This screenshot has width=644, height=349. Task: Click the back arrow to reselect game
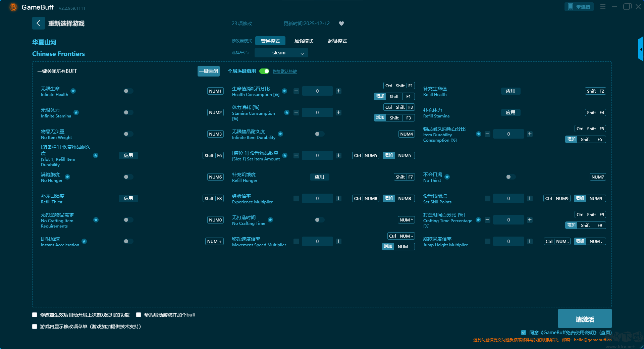tap(38, 23)
